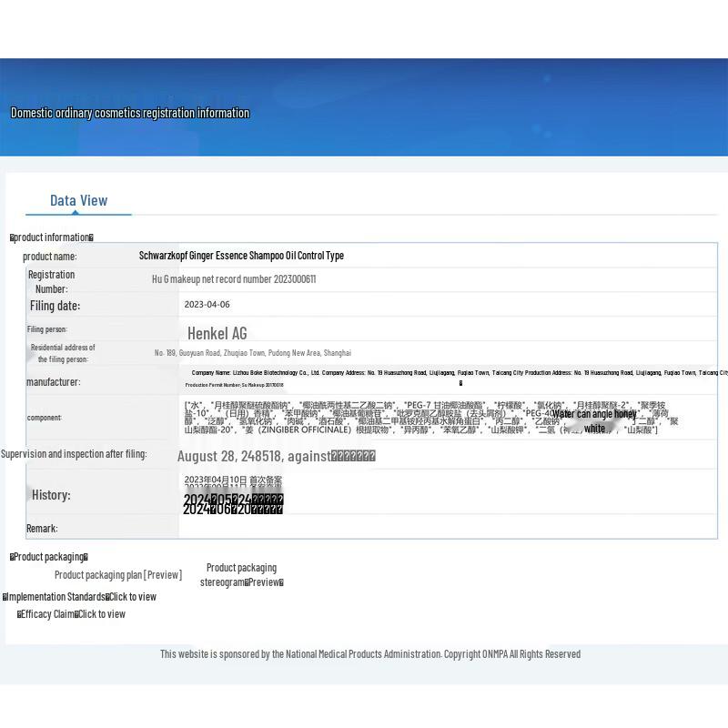Click the component ingredient list text
The width and height of the screenshot is (728, 728).
[428, 417]
